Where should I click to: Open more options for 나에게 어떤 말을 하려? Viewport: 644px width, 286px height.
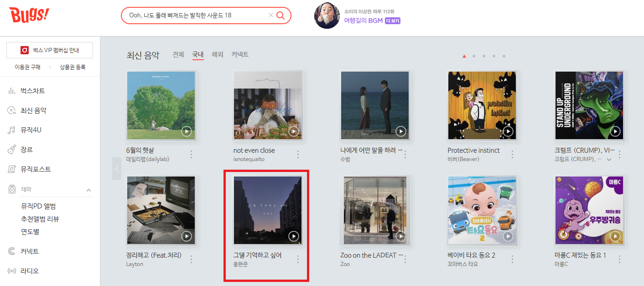[x=405, y=154]
